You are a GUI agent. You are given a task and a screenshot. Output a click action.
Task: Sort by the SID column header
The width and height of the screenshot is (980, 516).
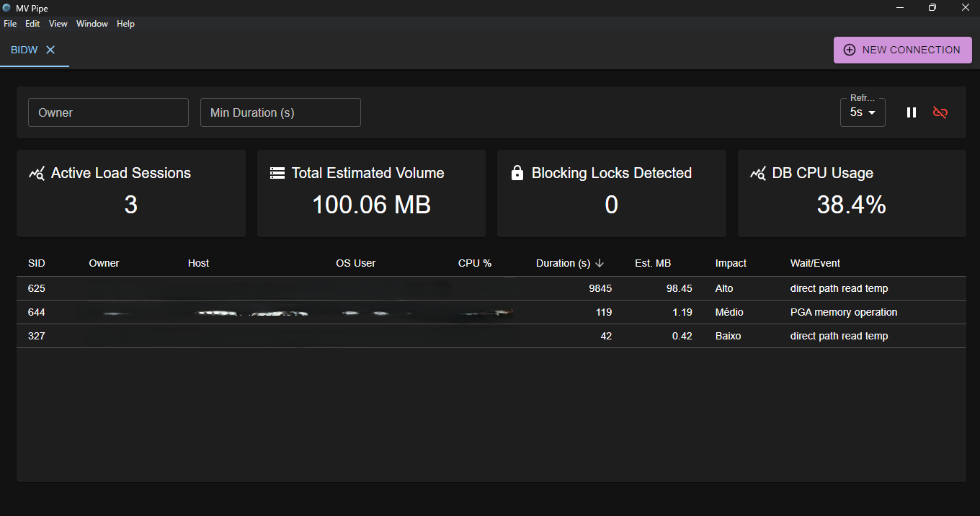pos(36,263)
